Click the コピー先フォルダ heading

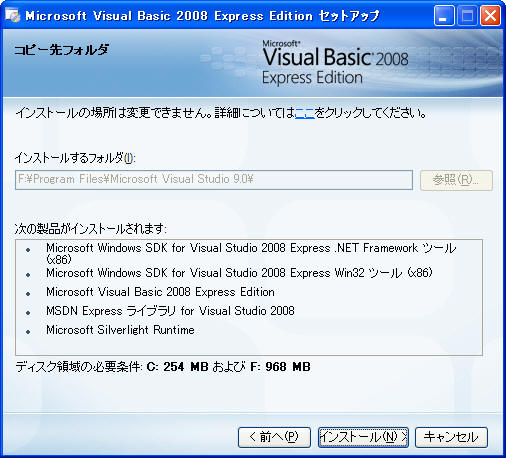coord(61,50)
